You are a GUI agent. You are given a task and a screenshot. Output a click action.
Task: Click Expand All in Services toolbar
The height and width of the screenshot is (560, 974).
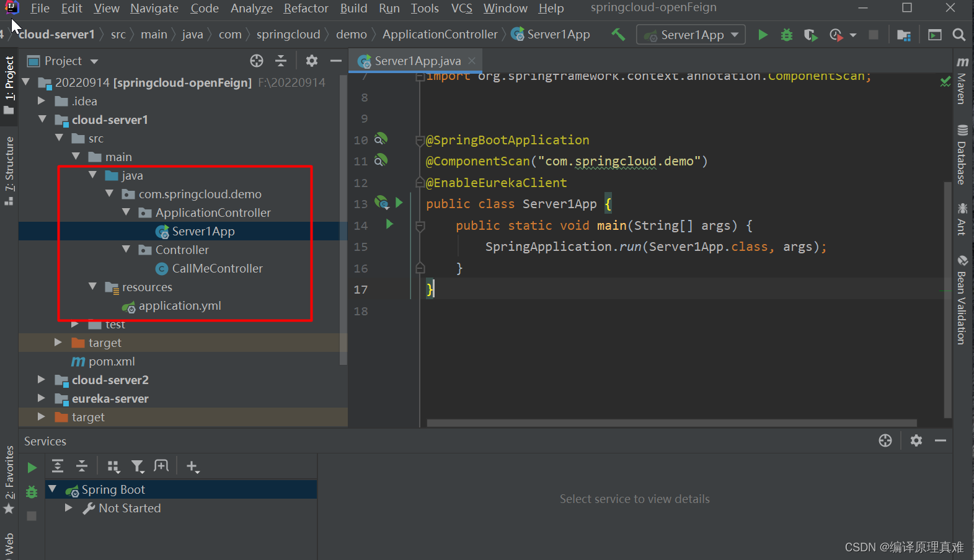click(58, 466)
